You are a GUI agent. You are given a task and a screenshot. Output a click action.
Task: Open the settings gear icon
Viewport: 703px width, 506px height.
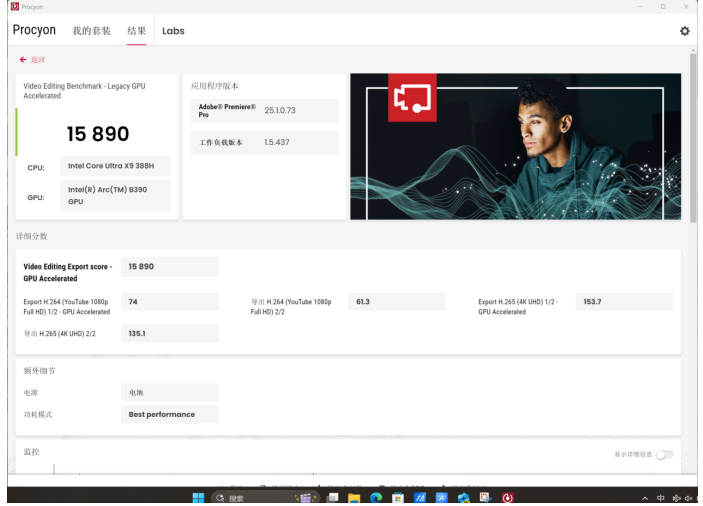click(x=684, y=31)
